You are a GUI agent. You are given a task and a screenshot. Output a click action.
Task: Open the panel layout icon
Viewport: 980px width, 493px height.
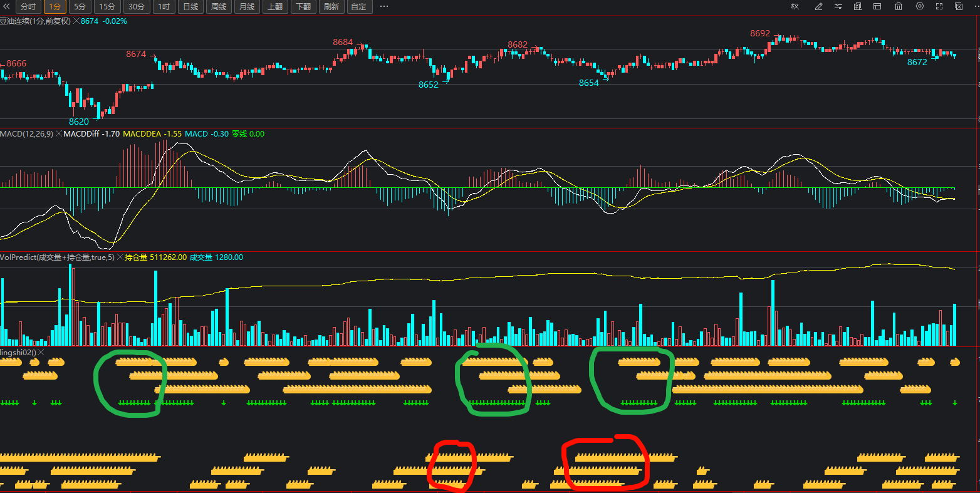pos(877,7)
